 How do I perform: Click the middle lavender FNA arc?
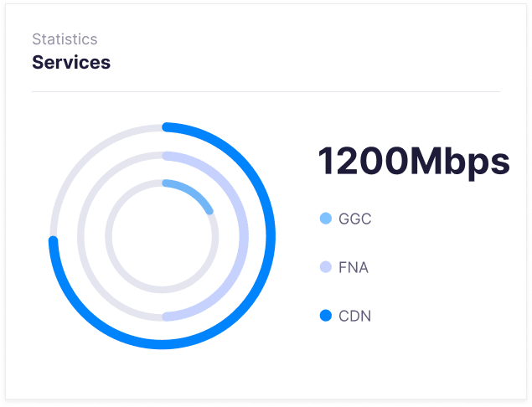point(244,236)
